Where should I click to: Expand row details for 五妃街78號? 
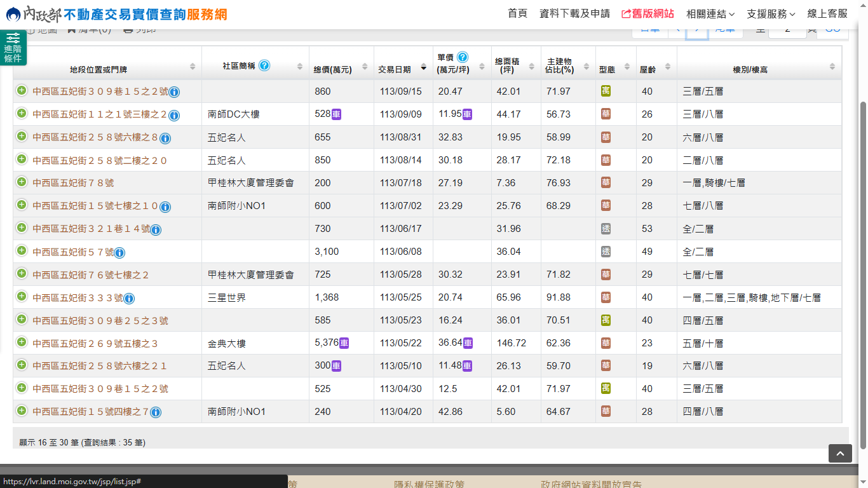pyautogui.click(x=22, y=182)
